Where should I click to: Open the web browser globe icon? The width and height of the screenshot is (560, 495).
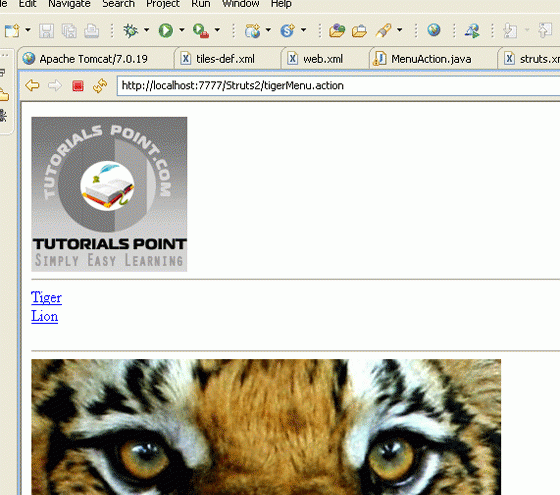point(434,30)
